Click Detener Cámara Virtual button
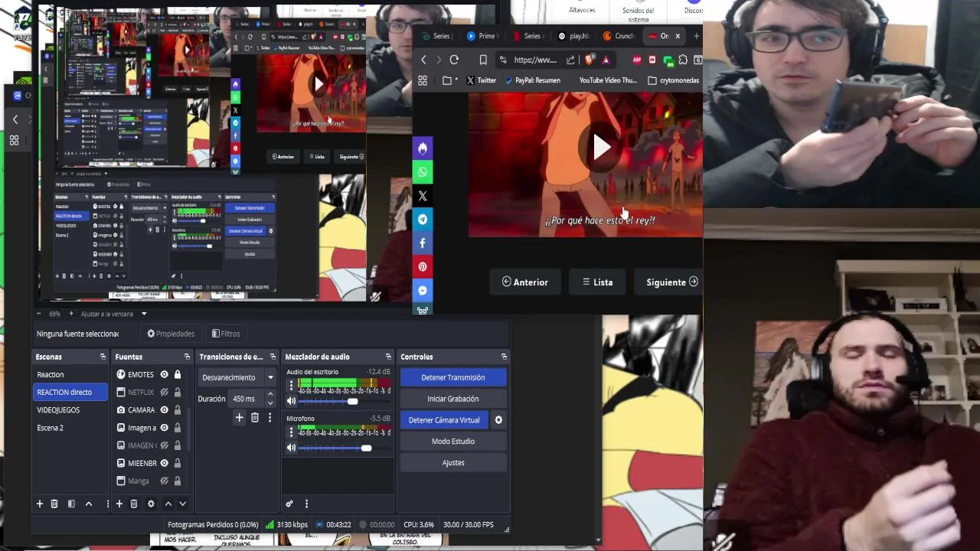The image size is (980, 551). [x=444, y=419]
